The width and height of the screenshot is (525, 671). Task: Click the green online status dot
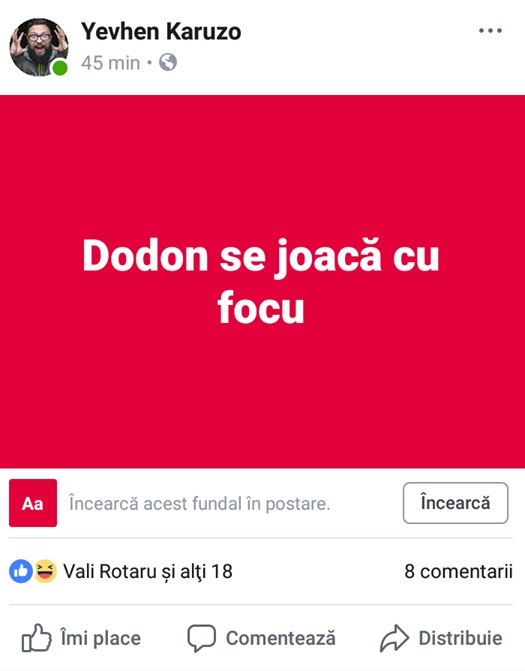60,68
